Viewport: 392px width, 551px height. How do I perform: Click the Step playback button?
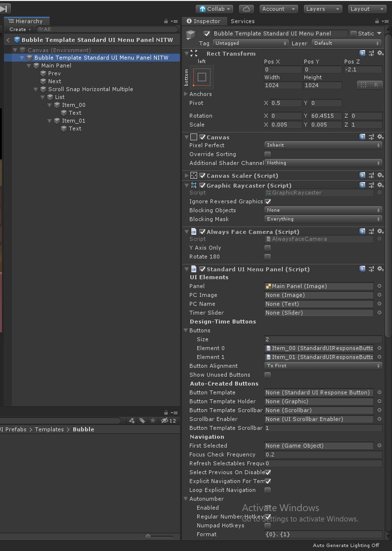pos(4,8)
